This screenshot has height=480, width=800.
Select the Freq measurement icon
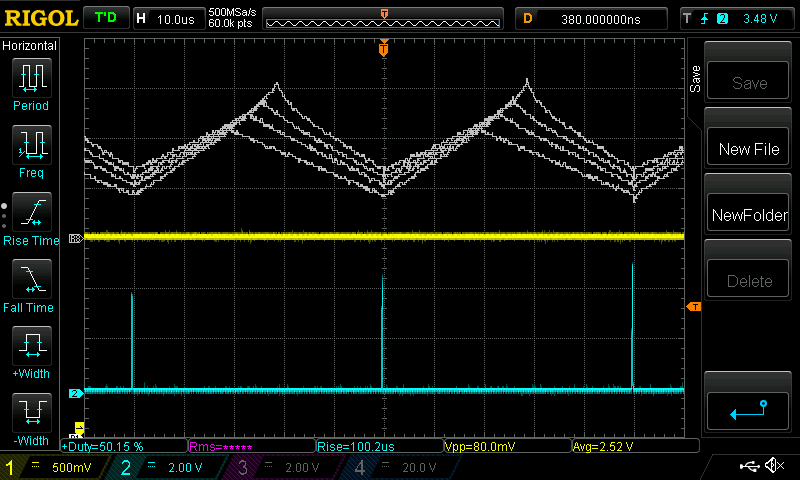31,150
